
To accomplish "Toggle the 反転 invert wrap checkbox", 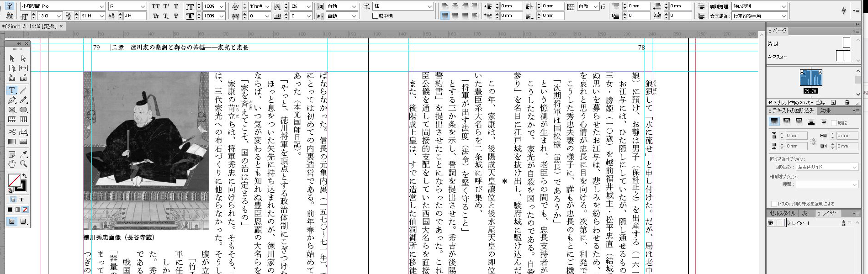I will click(x=834, y=123).
